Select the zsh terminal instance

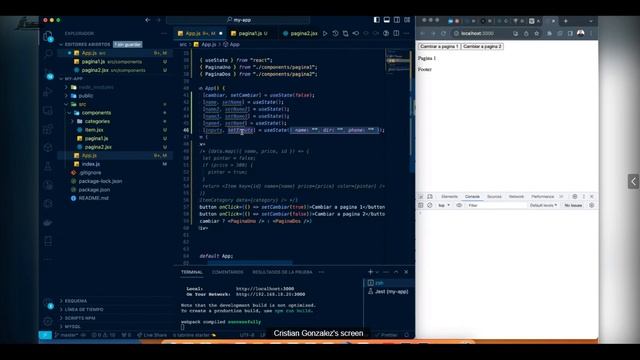(388, 283)
